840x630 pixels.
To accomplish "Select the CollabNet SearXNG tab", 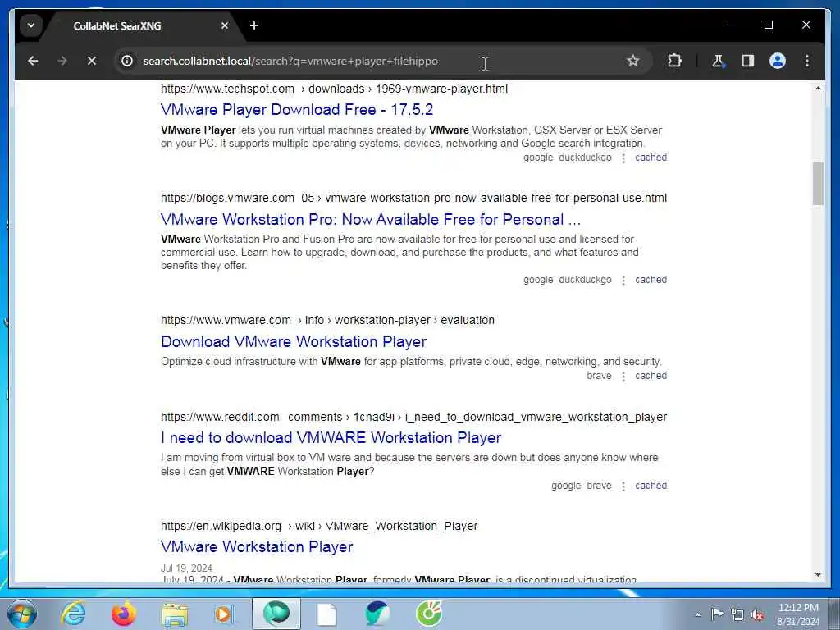I will [x=139, y=25].
